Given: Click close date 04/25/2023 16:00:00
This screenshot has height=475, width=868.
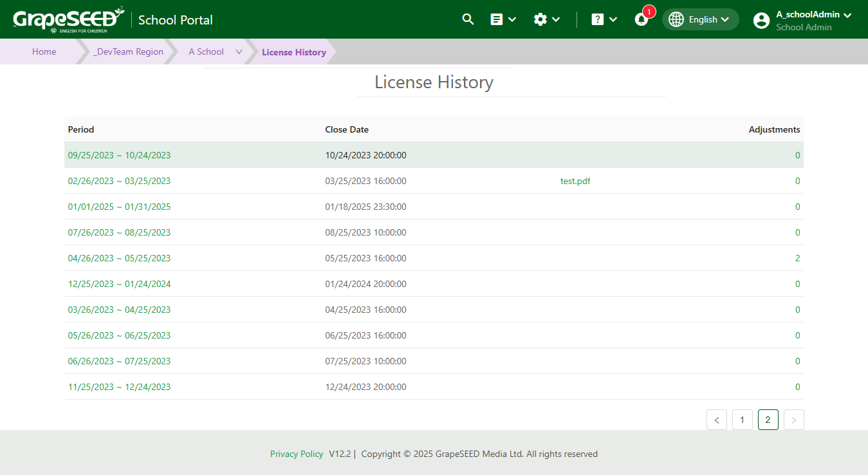Looking at the screenshot, I should pos(365,310).
